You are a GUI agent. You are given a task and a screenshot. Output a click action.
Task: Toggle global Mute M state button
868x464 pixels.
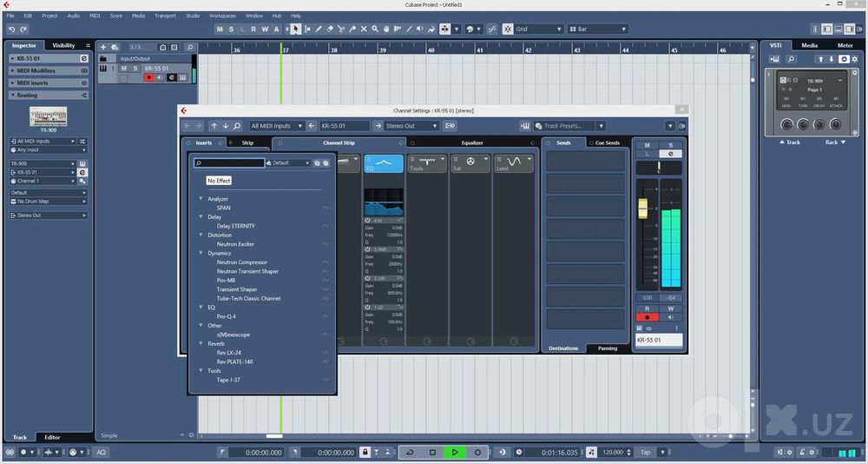pyautogui.click(x=220, y=29)
